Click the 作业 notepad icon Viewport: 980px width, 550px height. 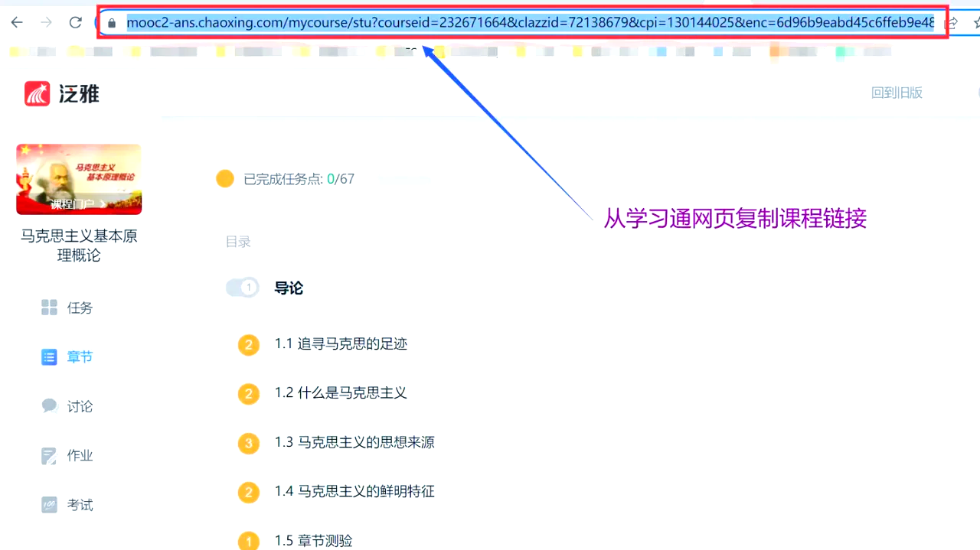tap(49, 456)
